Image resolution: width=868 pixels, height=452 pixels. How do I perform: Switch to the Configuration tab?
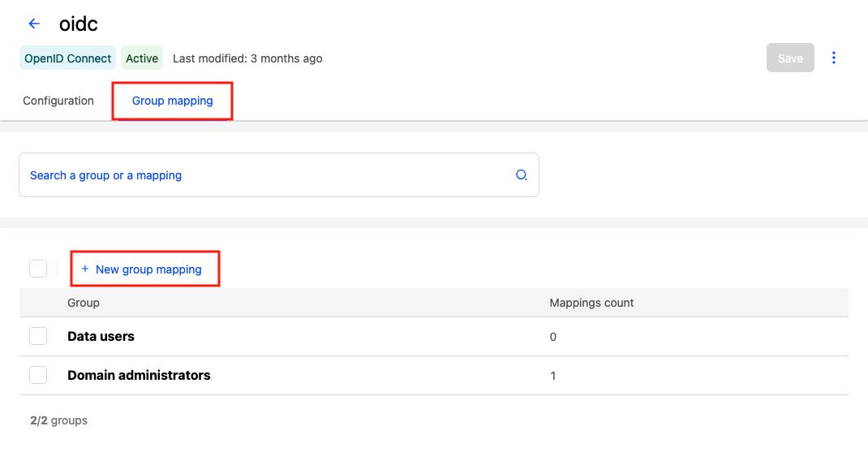58,101
